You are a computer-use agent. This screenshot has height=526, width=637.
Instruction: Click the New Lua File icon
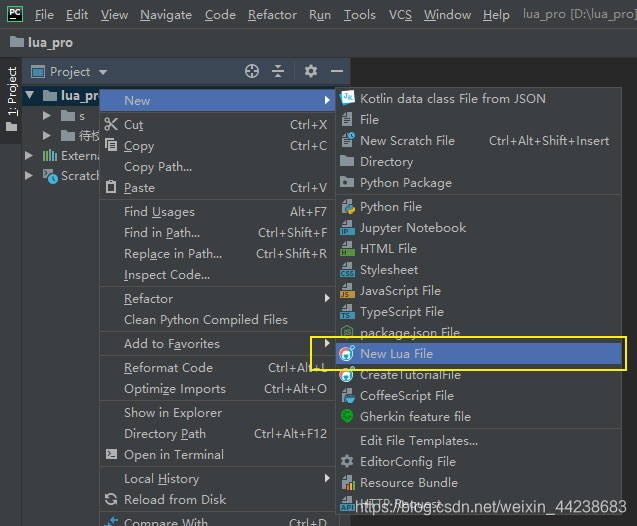click(347, 353)
